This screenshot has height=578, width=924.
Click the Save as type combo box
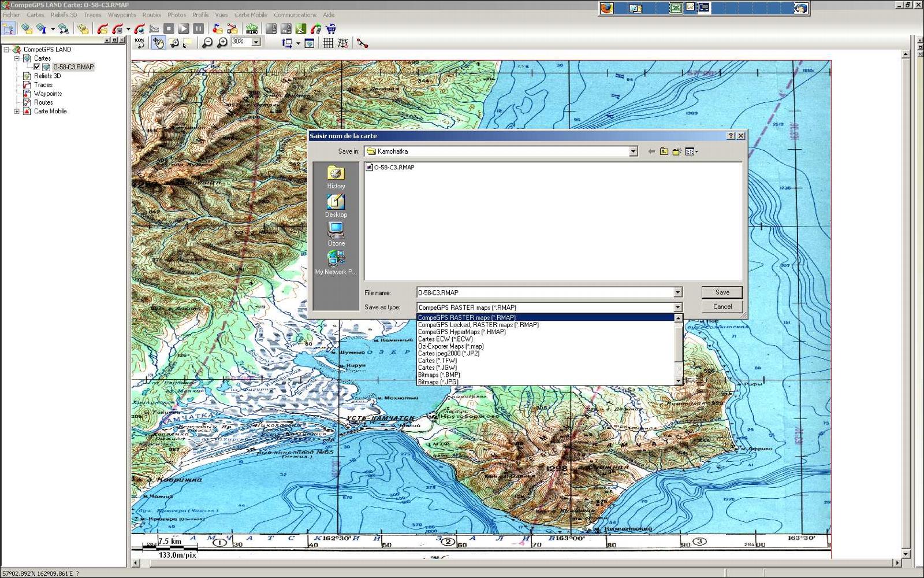point(549,307)
